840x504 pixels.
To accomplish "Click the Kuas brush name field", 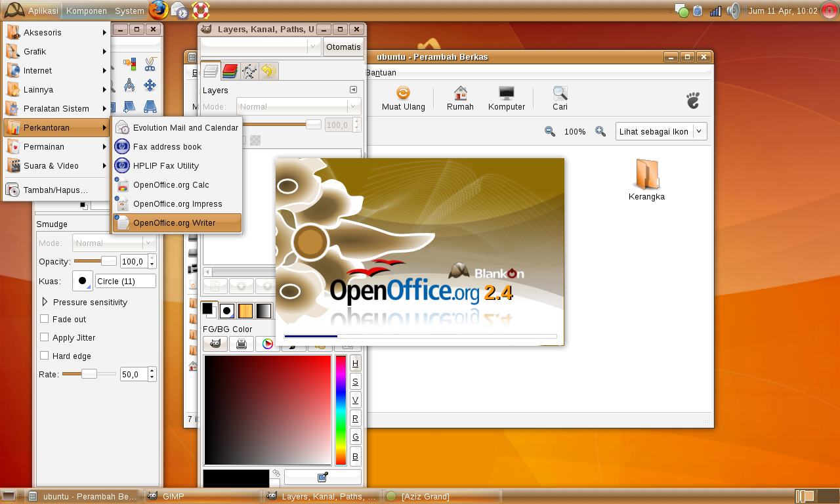I will pos(125,281).
